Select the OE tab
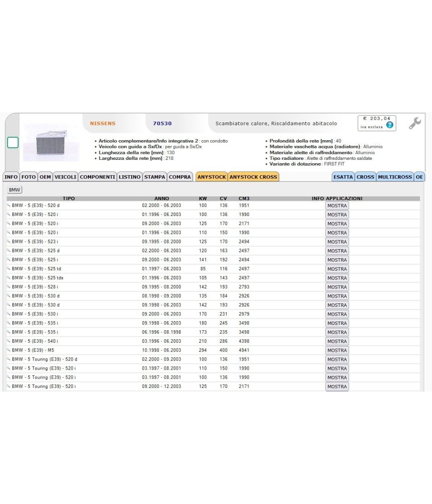The image size is (432, 504). pos(420,177)
